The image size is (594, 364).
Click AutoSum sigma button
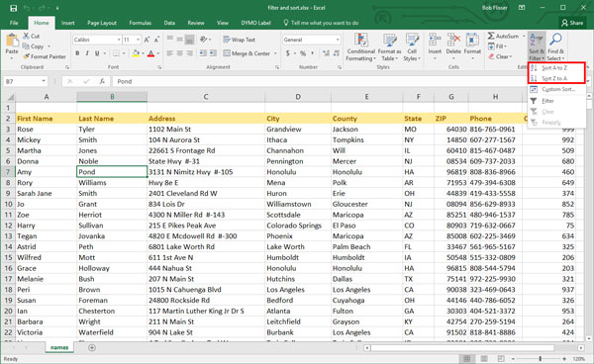point(503,36)
